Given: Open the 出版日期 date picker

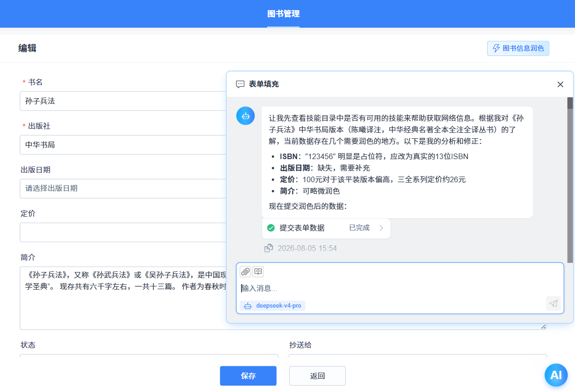Looking at the screenshot, I should (x=123, y=189).
